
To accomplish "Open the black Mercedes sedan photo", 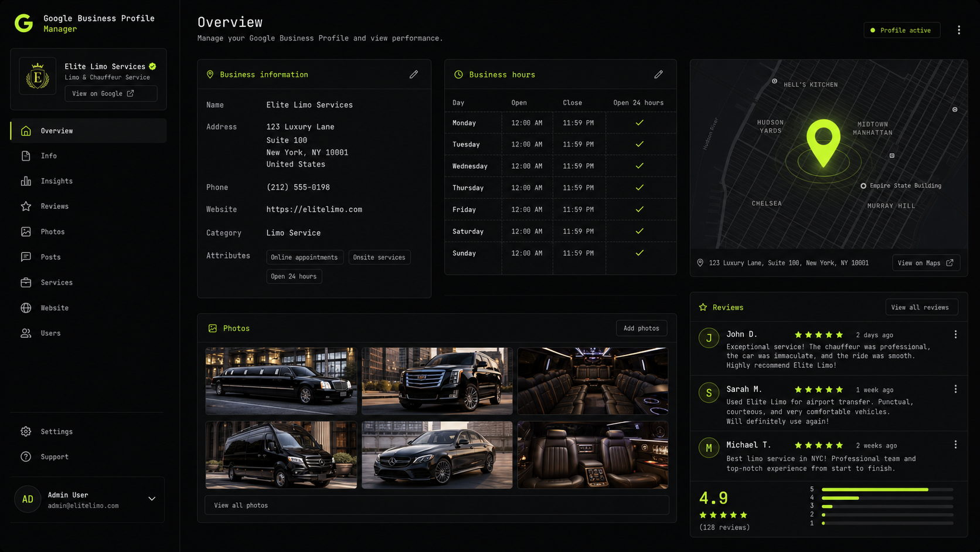I will point(437,455).
